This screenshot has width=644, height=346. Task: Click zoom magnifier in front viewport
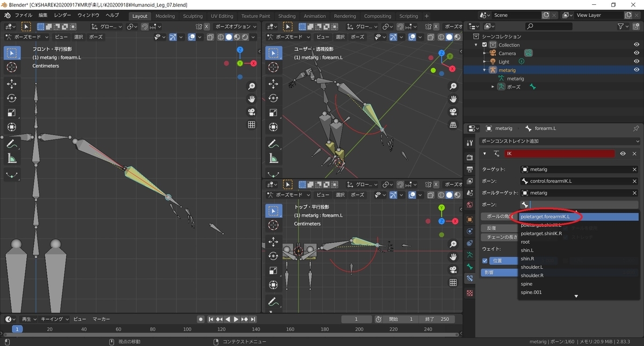point(251,86)
